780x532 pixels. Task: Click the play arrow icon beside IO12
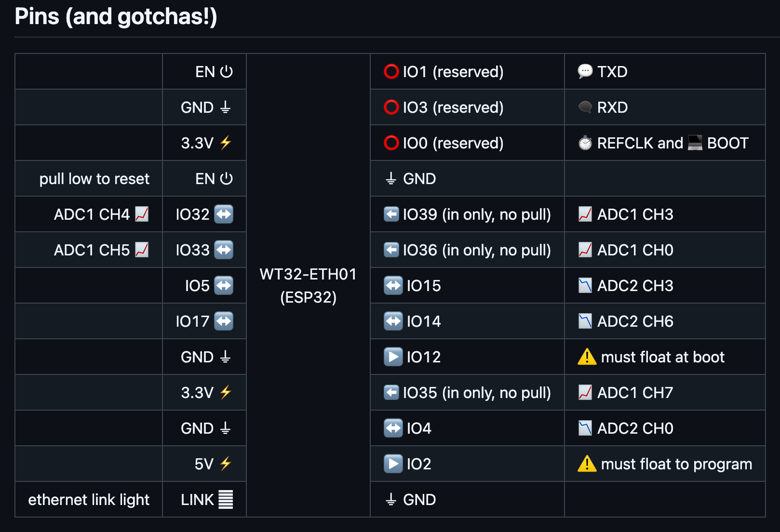(x=393, y=357)
